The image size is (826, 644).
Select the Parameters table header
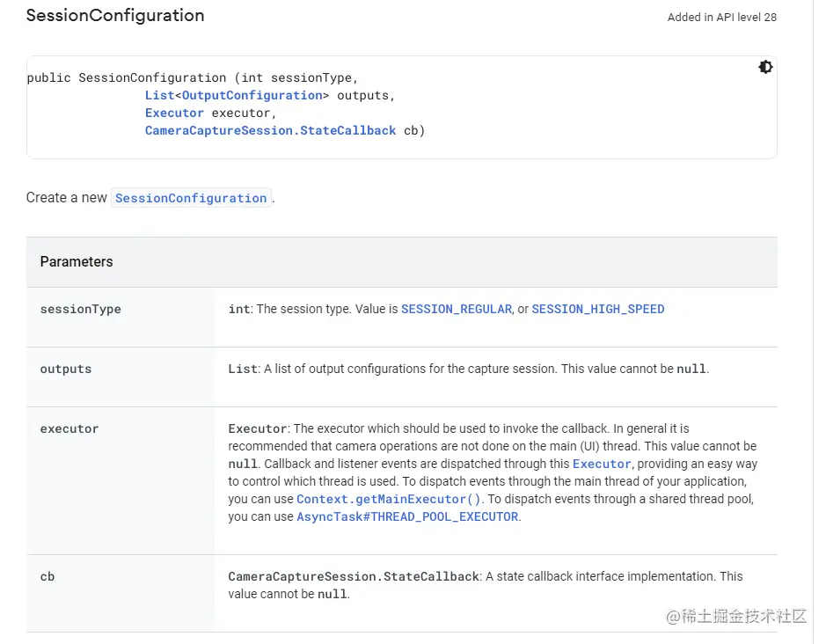(77, 261)
